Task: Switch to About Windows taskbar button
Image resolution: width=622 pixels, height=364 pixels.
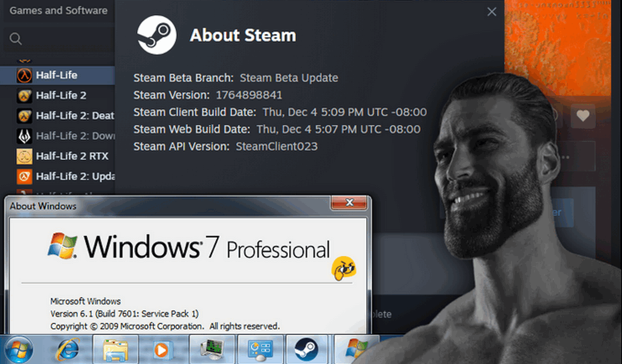Action: point(356,349)
